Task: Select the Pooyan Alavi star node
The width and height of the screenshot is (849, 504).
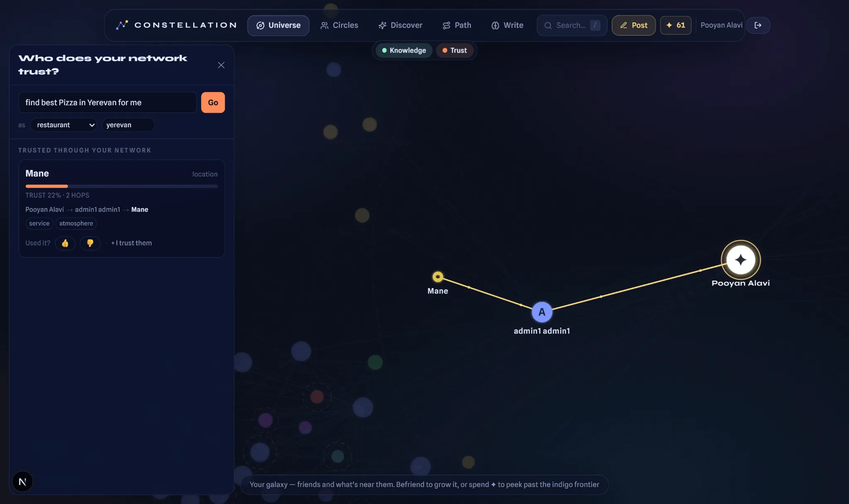Action: (x=741, y=260)
